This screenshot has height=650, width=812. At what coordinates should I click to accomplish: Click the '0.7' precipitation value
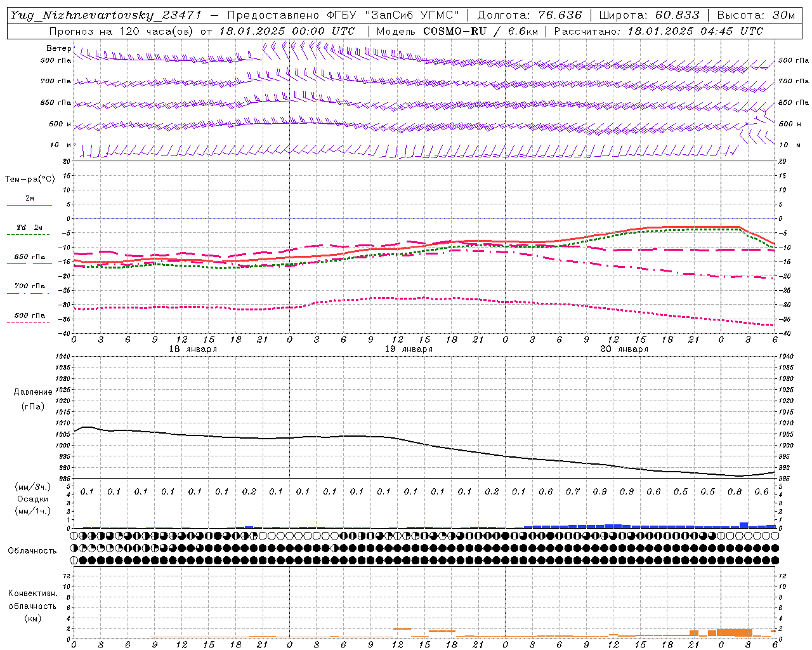click(x=573, y=491)
